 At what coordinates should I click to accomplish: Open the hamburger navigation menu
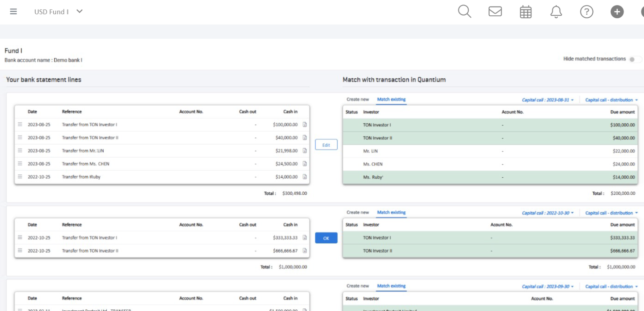tap(13, 12)
